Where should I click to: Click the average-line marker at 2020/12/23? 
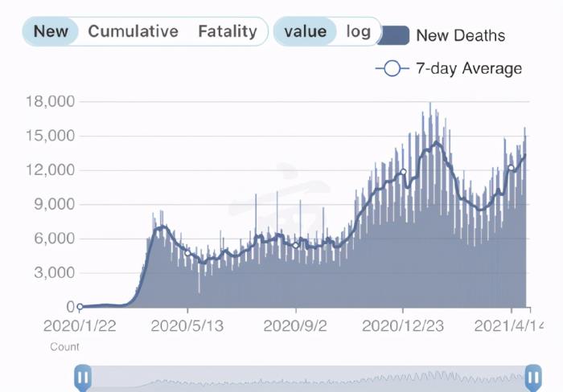(404, 171)
